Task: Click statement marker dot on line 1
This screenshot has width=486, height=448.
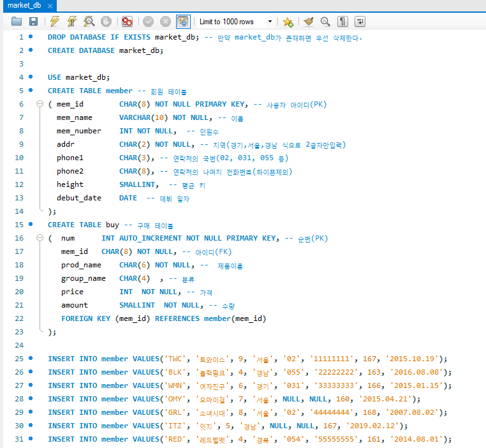Action: pyautogui.click(x=31, y=36)
